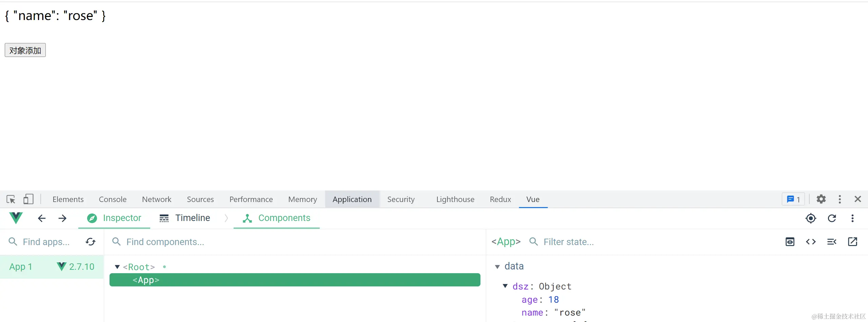
Task: Collapse the data section
Action: pyautogui.click(x=497, y=267)
